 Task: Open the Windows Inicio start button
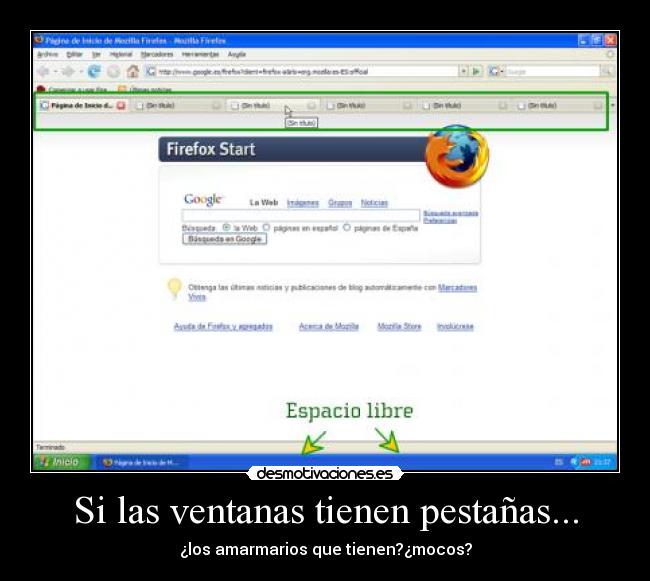point(62,462)
